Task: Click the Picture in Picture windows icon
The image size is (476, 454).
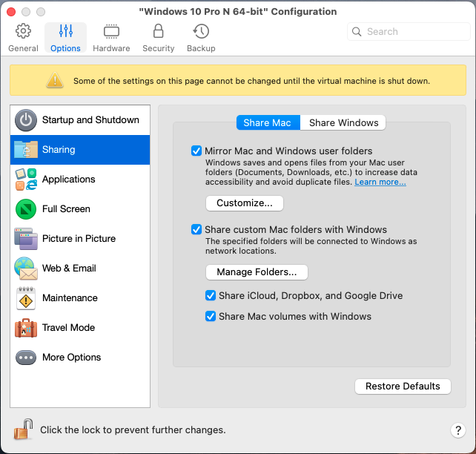Action: (26, 239)
